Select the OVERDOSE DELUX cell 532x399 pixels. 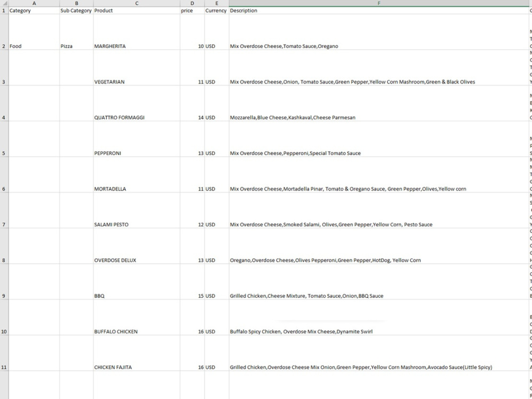(137, 246)
